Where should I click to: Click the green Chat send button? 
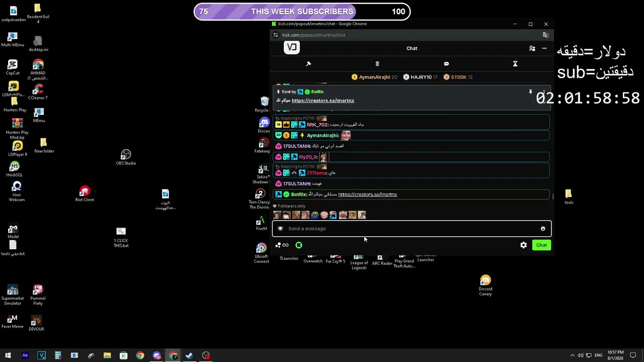coord(541,245)
